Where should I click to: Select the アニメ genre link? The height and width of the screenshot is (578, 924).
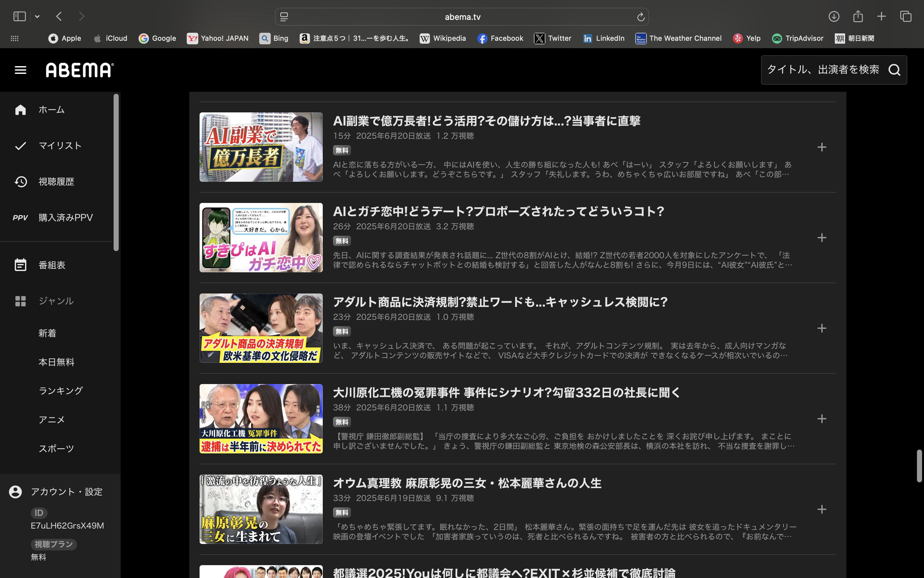pyautogui.click(x=52, y=420)
